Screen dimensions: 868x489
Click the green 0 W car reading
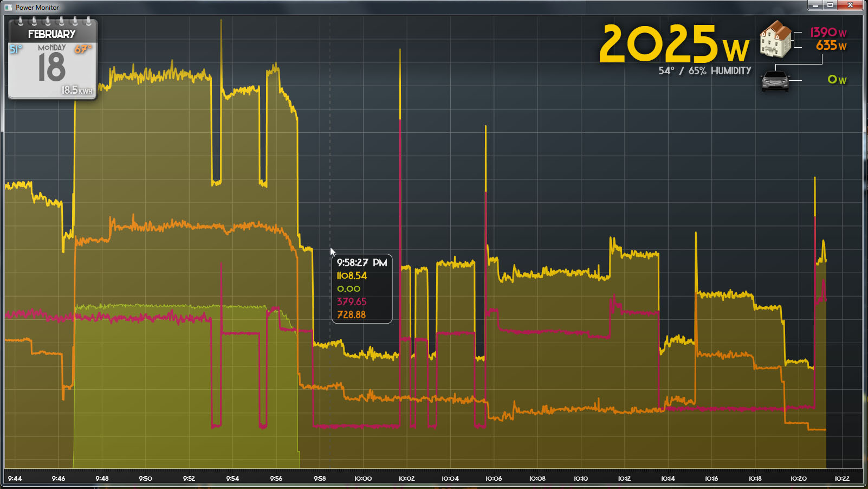(837, 80)
